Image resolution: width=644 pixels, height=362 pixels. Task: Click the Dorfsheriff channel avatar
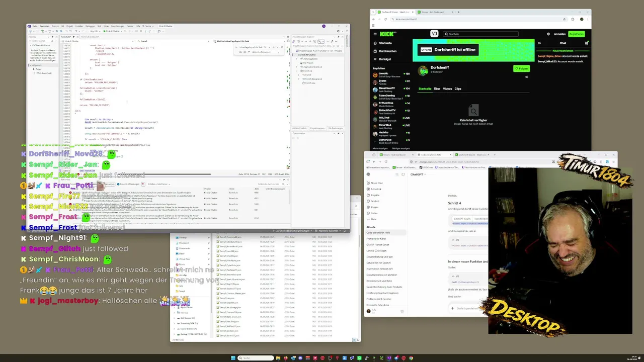click(x=423, y=70)
